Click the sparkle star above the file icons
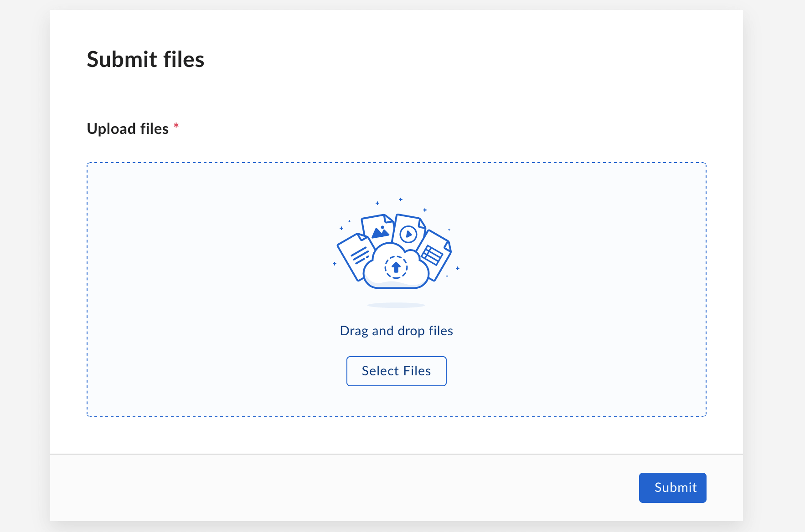The height and width of the screenshot is (532, 805). [x=400, y=199]
